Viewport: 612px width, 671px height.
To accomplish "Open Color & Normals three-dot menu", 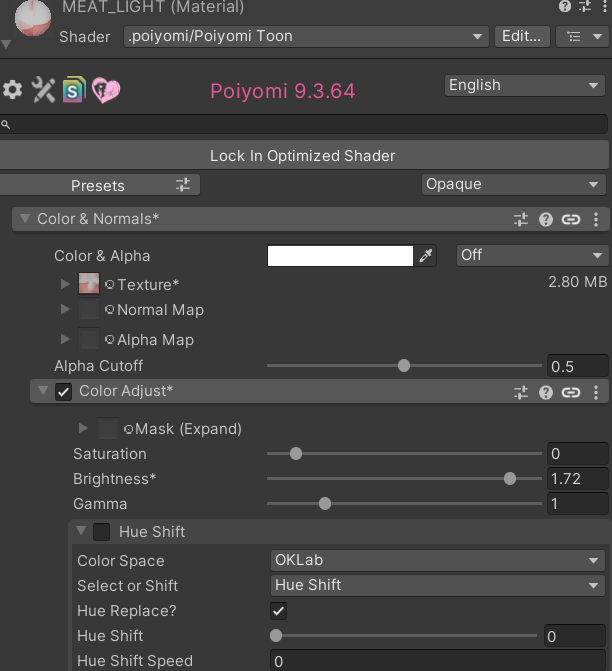I will (x=596, y=220).
